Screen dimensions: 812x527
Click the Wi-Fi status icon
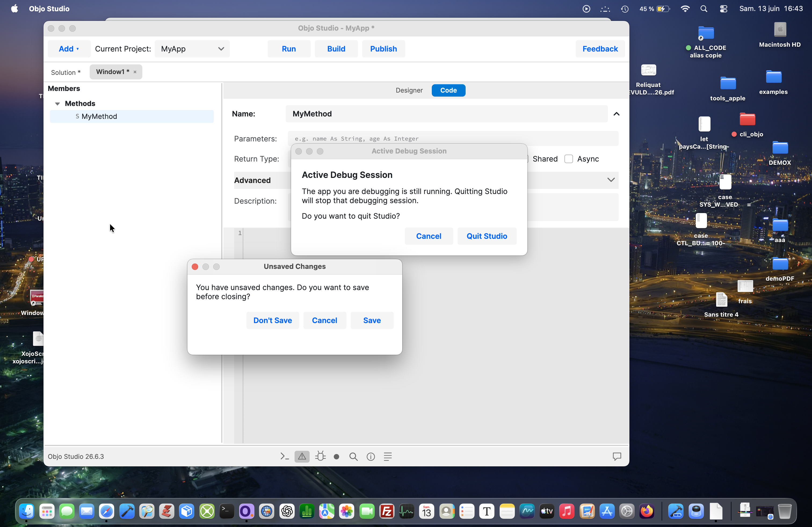(x=685, y=9)
